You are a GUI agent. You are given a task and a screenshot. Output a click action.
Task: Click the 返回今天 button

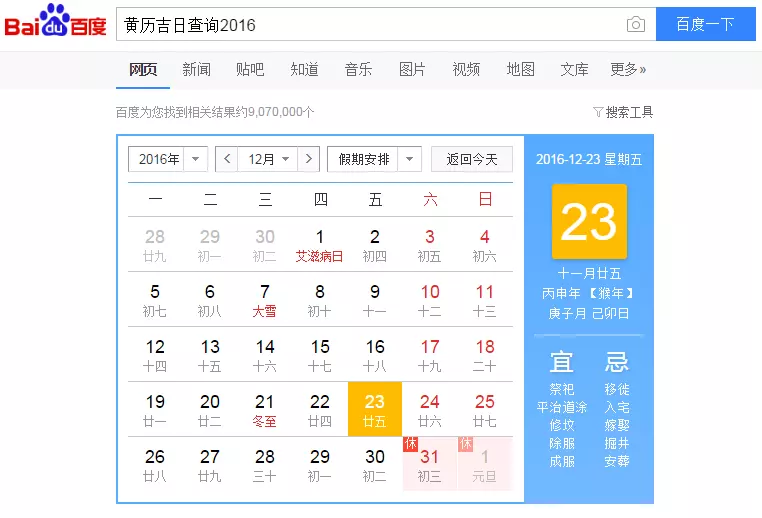coord(471,159)
